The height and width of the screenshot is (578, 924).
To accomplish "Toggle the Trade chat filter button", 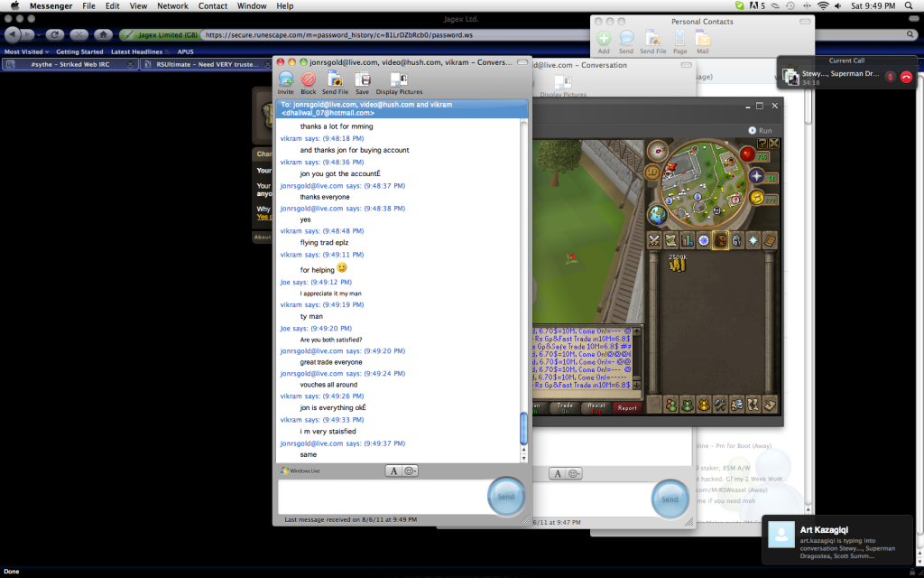I will 565,407.
